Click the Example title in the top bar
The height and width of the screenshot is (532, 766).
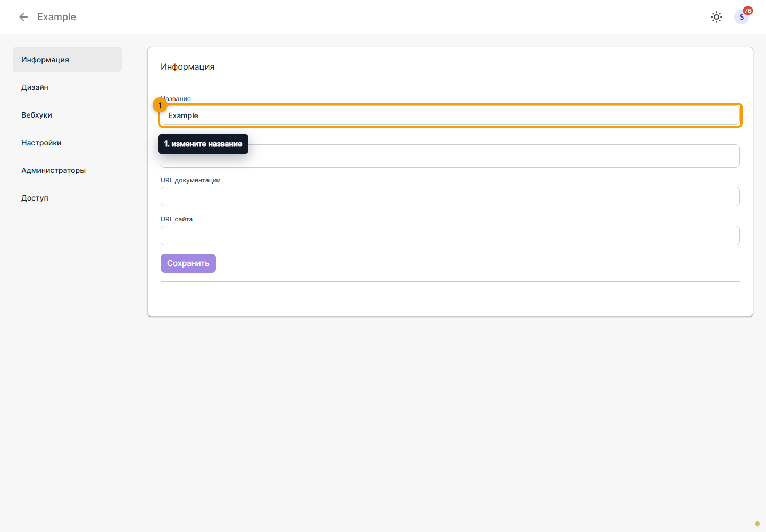56,17
